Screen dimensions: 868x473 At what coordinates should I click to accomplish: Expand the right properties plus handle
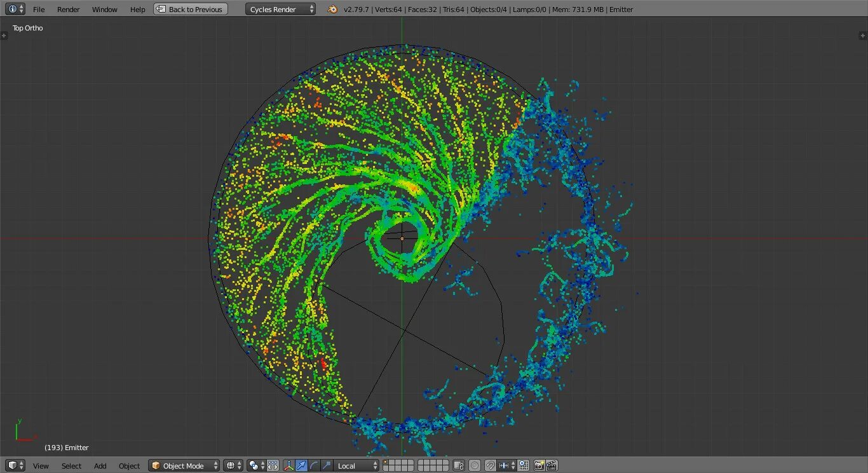(864, 36)
